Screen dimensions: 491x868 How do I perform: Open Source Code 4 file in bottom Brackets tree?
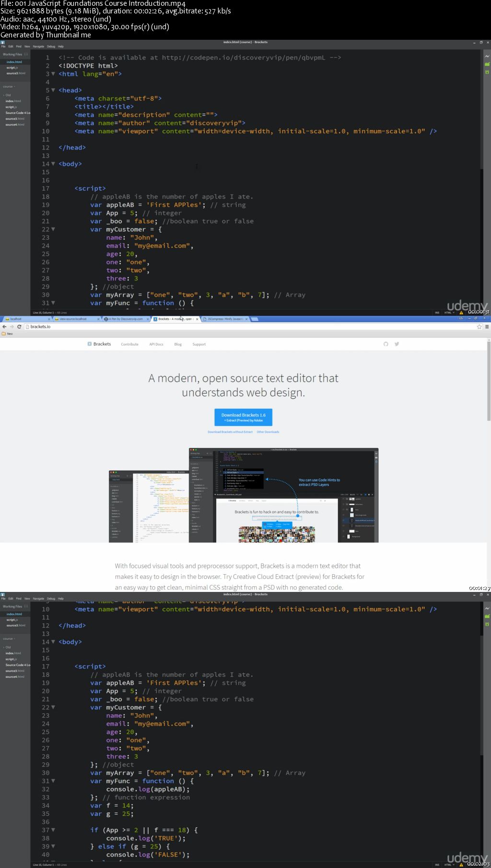[18, 665]
